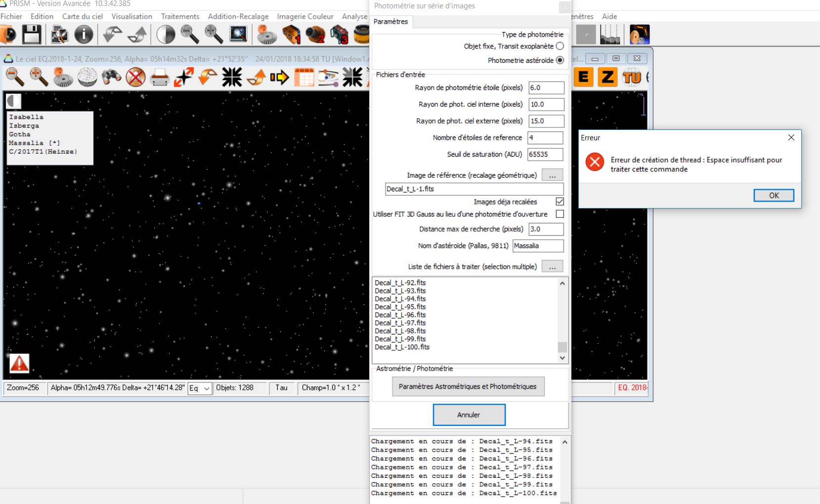Click OK in the Erreur dialog
Screen dimensions: 820x504
click(x=774, y=195)
